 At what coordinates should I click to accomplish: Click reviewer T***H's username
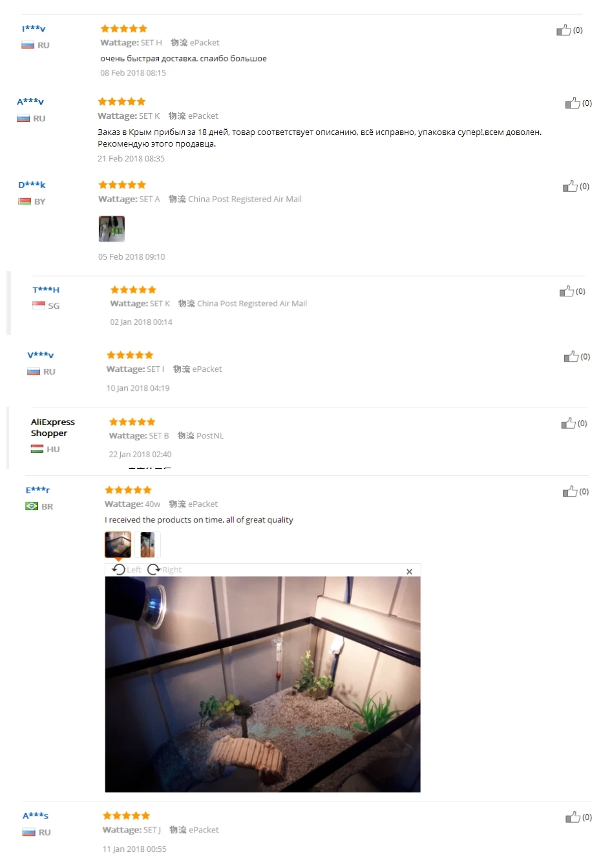[x=46, y=290]
